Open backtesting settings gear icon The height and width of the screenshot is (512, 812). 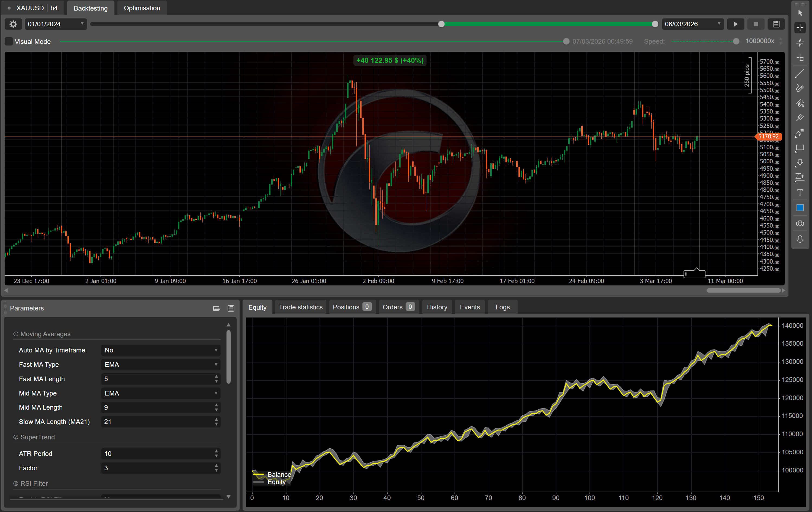click(x=13, y=24)
